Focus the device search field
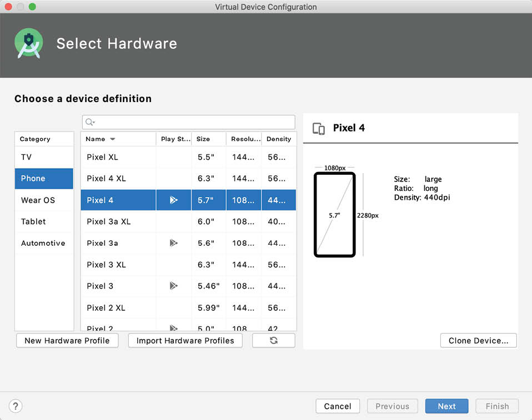The image size is (532, 420). (x=189, y=122)
